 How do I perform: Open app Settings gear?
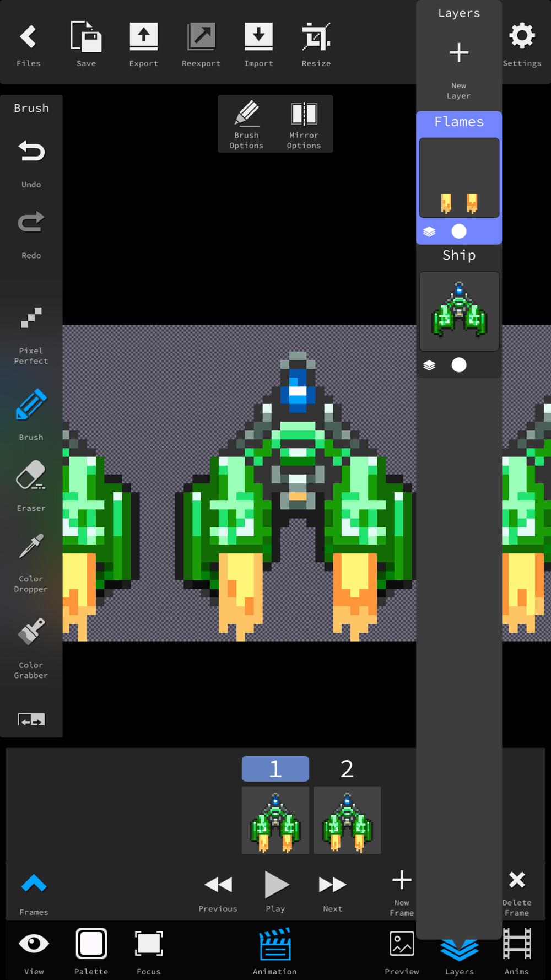(x=522, y=45)
